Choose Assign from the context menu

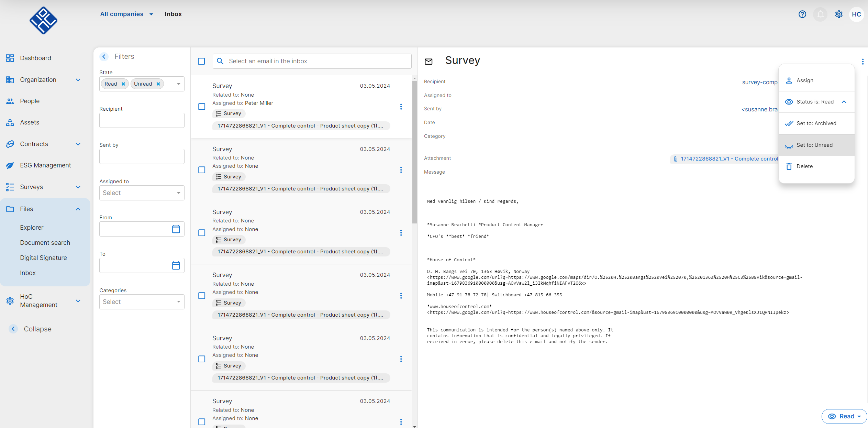pos(816,80)
